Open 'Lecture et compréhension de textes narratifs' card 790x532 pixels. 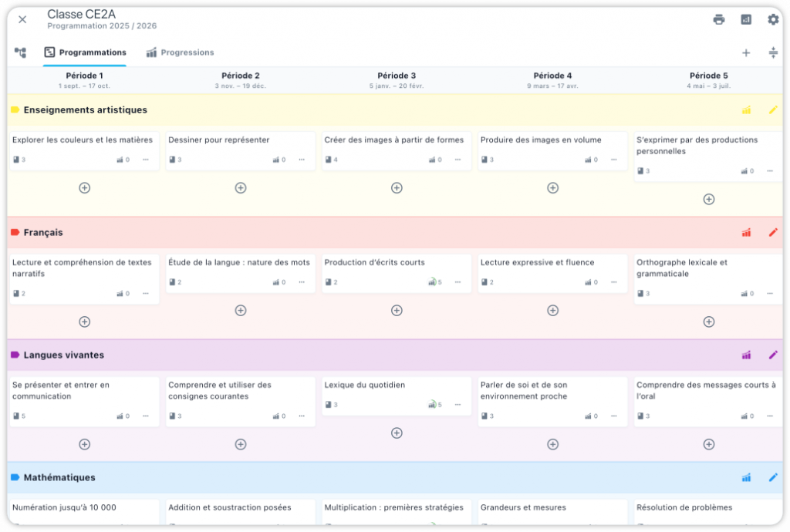pyautogui.click(x=84, y=279)
